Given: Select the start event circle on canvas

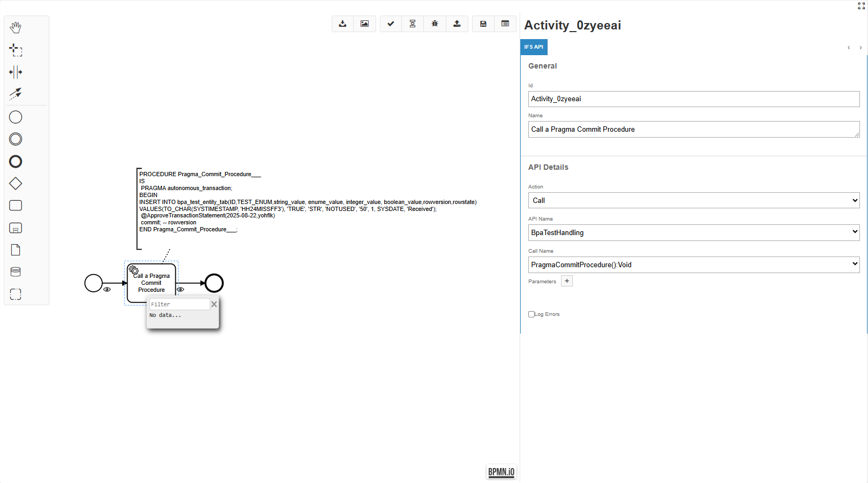Looking at the screenshot, I should 94,283.
